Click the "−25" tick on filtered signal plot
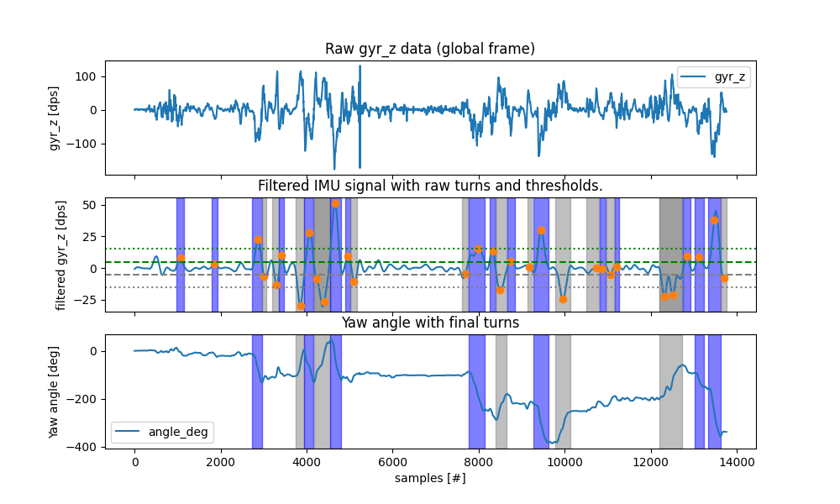 coord(87,300)
